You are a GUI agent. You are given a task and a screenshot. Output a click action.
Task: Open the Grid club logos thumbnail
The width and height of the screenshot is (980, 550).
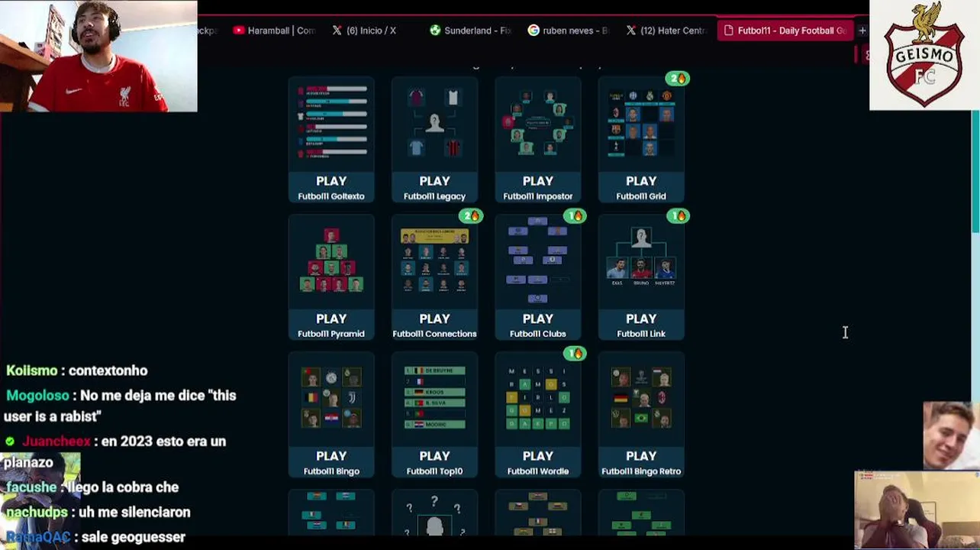[x=641, y=122]
